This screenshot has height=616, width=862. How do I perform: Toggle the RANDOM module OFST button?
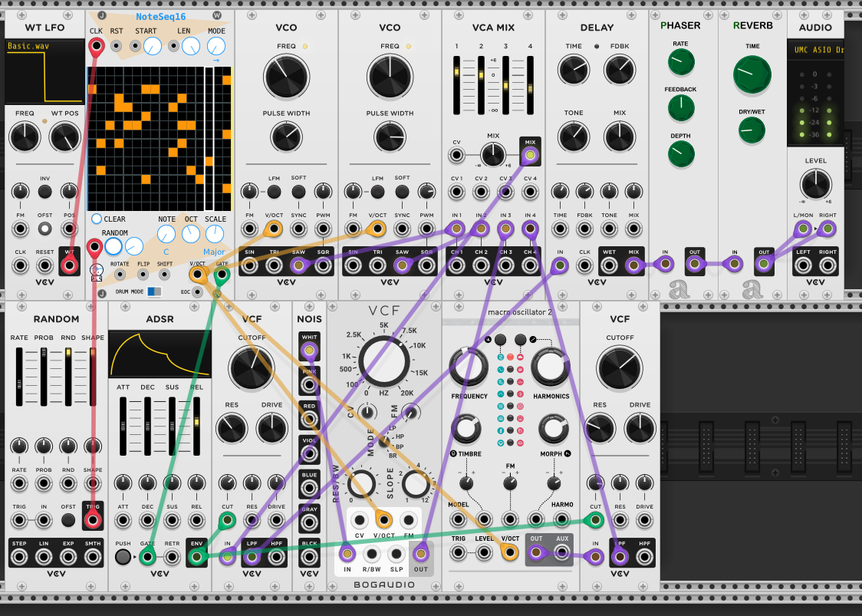(68, 520)
